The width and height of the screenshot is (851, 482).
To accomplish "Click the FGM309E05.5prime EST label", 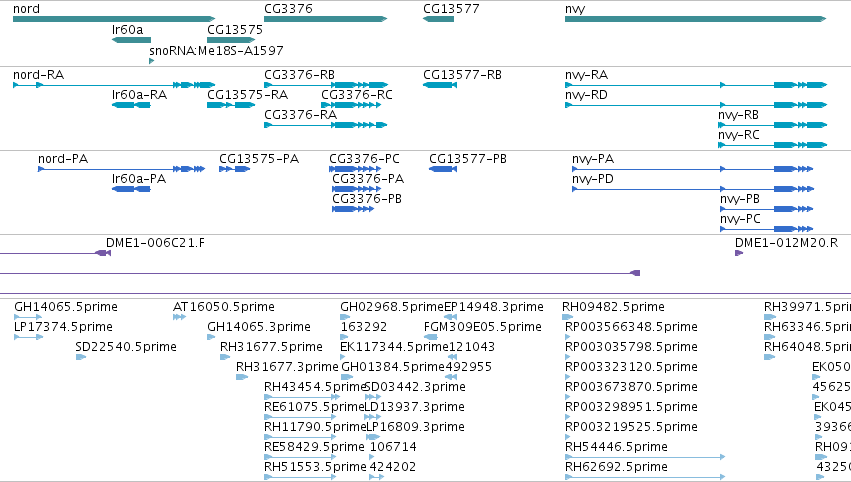I will 483,327.
